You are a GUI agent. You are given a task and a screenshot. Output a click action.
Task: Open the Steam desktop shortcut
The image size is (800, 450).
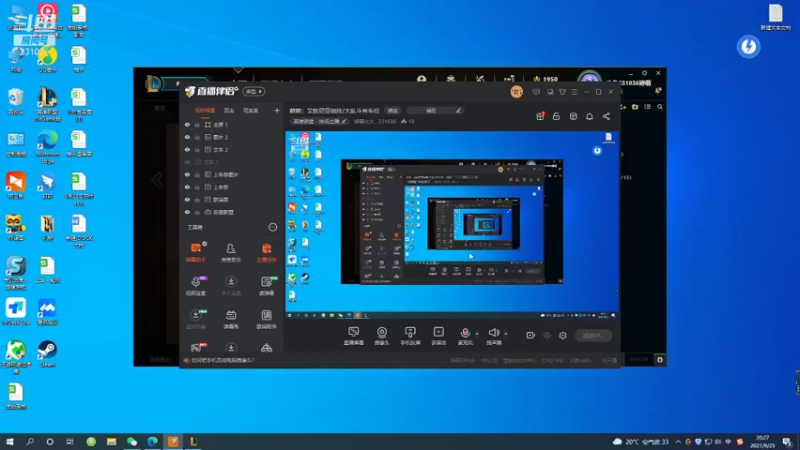click(x=47, y=354)
